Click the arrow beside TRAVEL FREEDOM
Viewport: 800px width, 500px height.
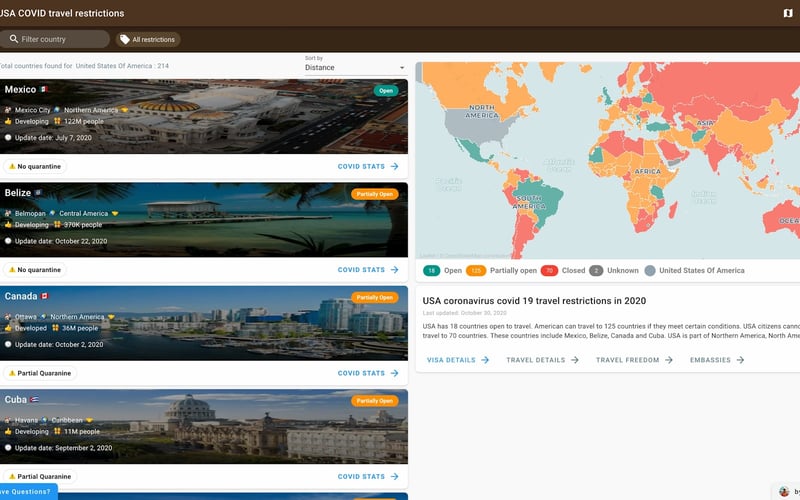coord(669,360)
